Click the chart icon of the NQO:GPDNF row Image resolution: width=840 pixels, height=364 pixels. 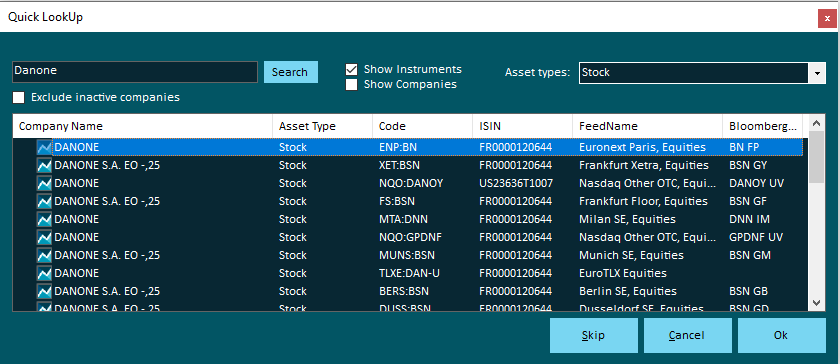click(x=44, y=237)
